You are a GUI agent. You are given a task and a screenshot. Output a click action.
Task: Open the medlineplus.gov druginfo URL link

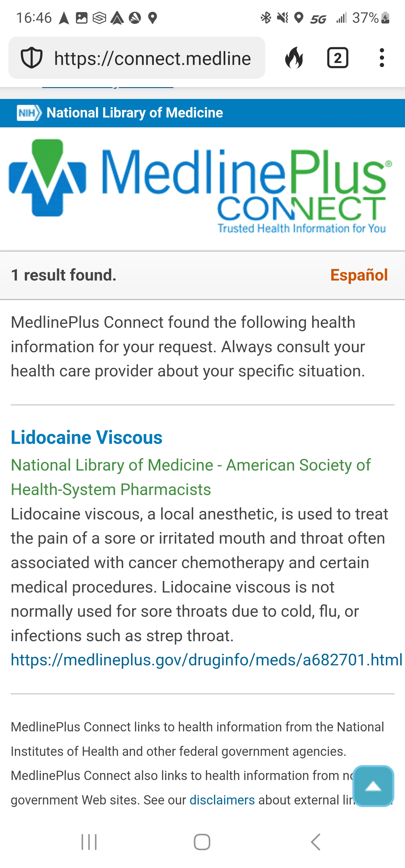[x=206, y=660]
